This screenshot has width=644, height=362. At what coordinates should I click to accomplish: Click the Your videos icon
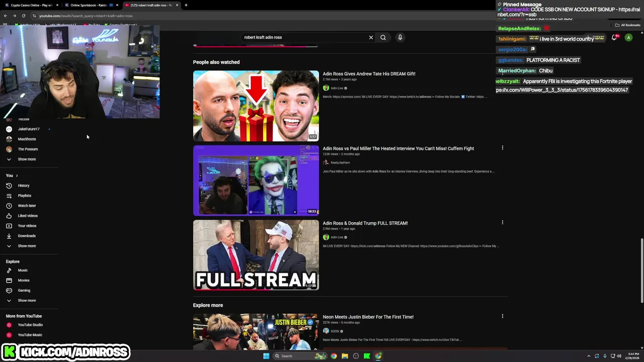pos(9,226)
